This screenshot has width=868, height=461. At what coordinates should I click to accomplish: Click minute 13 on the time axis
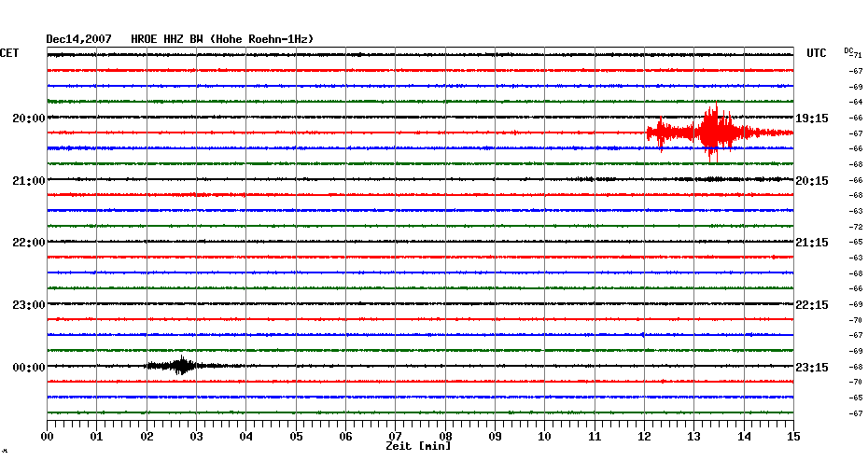pos(694,436)
